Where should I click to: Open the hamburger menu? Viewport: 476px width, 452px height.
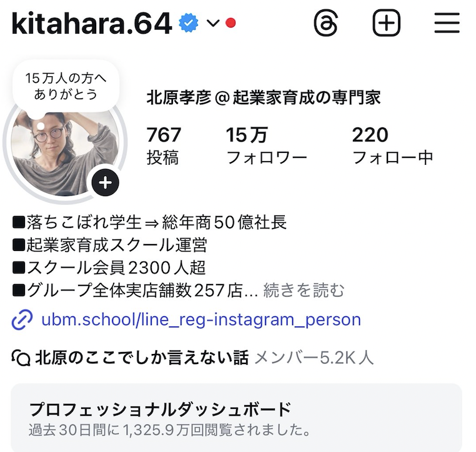[447, 22]
